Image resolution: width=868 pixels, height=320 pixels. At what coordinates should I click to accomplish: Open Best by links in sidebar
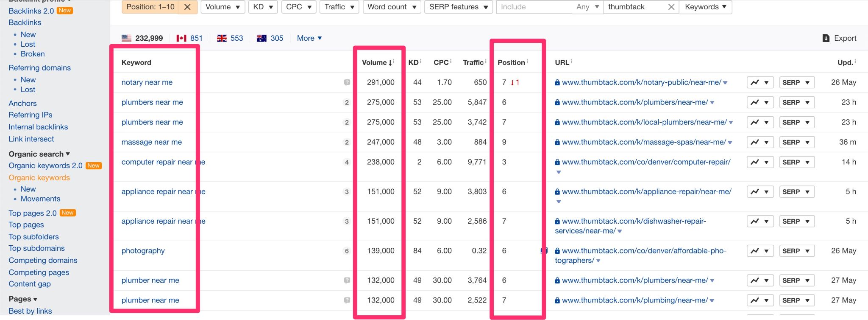tap(30, 311)
